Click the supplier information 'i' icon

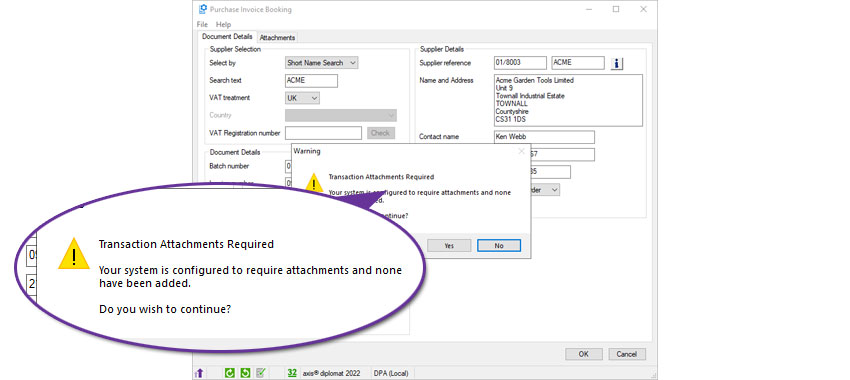tap(616, 63)
